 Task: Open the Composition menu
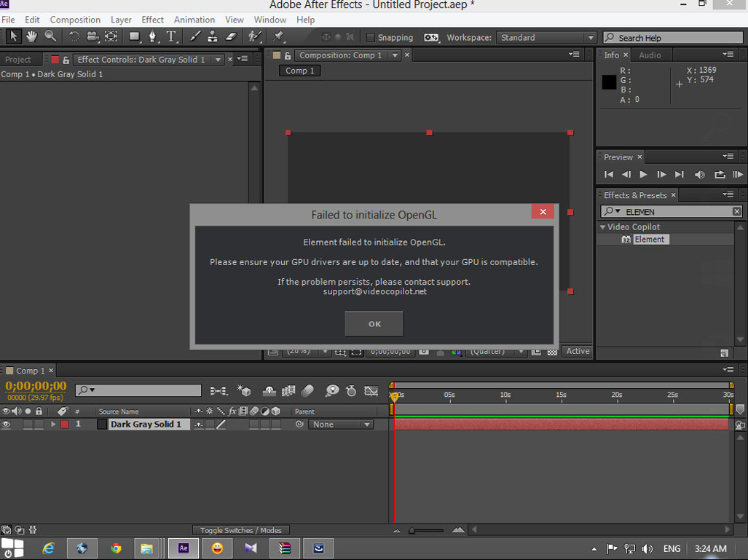point(75,20)
